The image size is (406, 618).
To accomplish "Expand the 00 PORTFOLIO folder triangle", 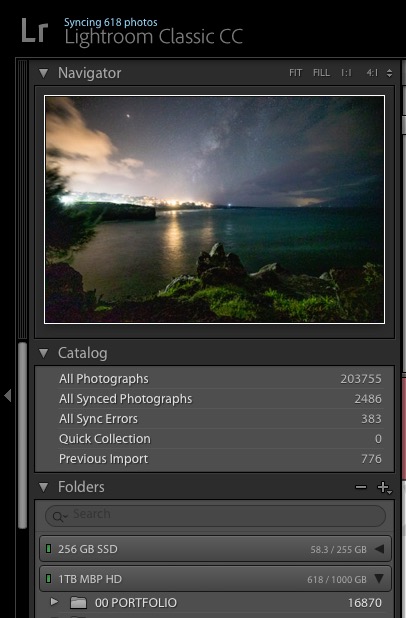I will pyautogui.click(x=54, y=602).
